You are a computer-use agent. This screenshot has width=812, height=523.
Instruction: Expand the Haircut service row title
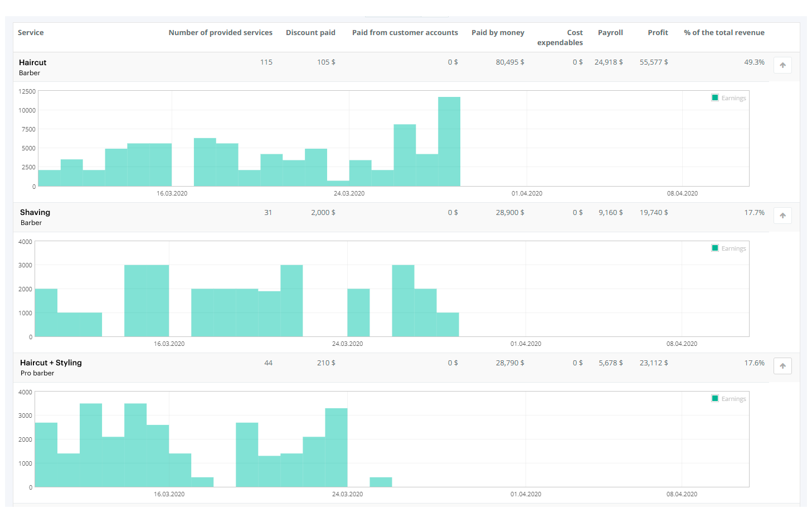click(x=32, y=62)
